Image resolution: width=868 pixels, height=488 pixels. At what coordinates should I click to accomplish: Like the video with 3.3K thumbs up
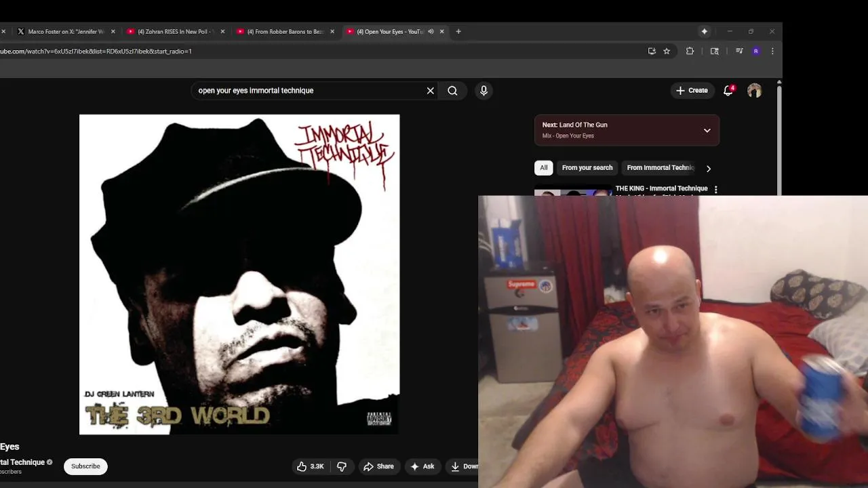point(311,466)
